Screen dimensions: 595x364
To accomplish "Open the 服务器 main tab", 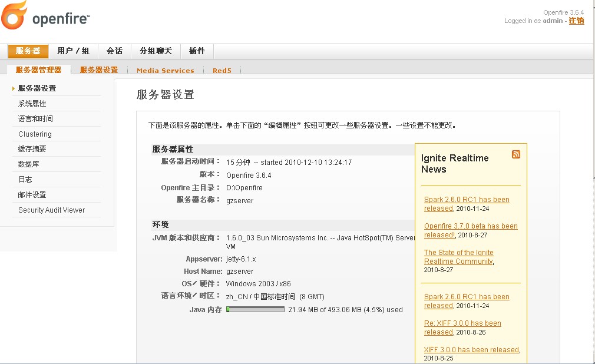I will [28, 51].
